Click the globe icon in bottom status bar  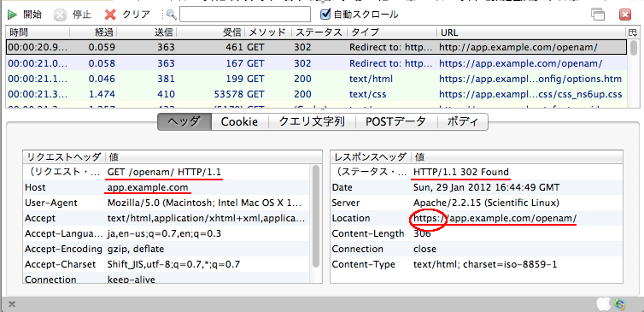click(620, 304)
